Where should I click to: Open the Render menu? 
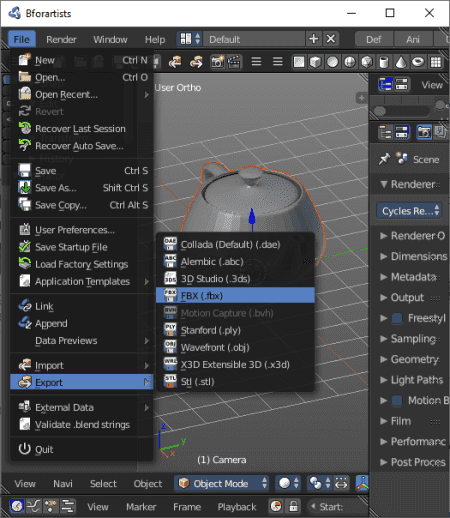[61, 39]
